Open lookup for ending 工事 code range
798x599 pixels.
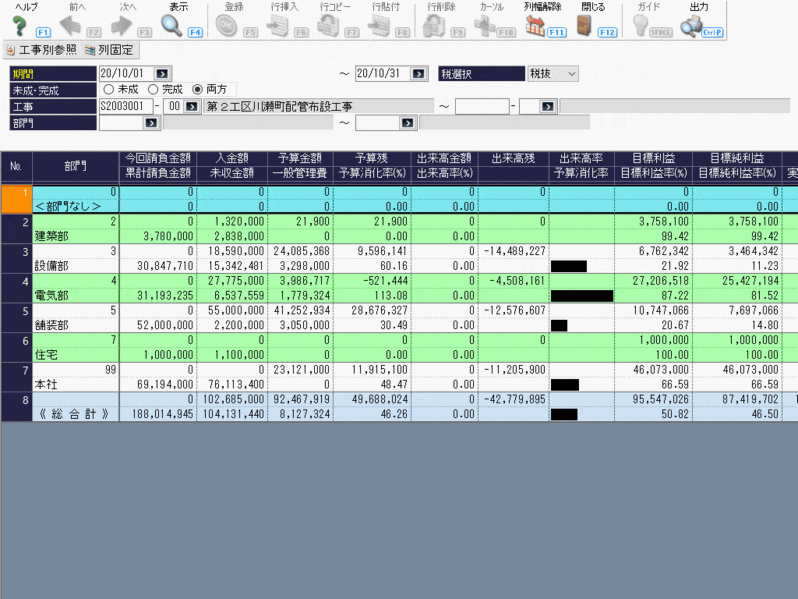pyautogui.click(x=548, y=106)
